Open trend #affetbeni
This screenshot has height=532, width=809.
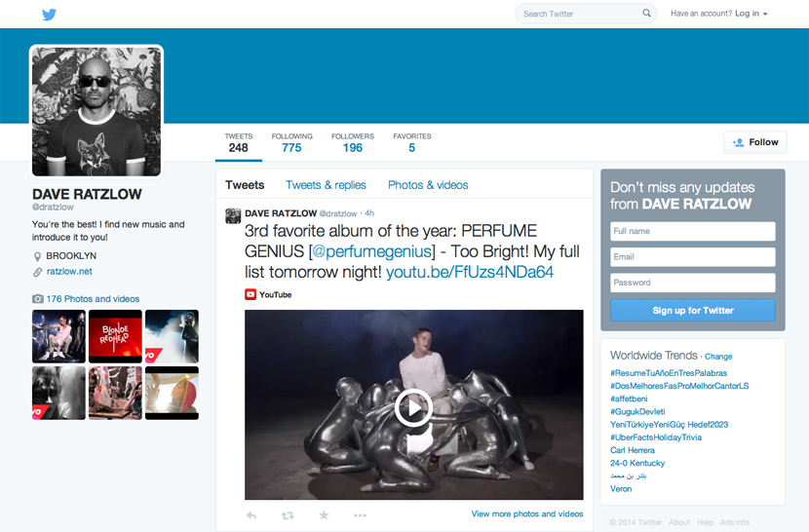pyautogui.click(x=629, y=399)
